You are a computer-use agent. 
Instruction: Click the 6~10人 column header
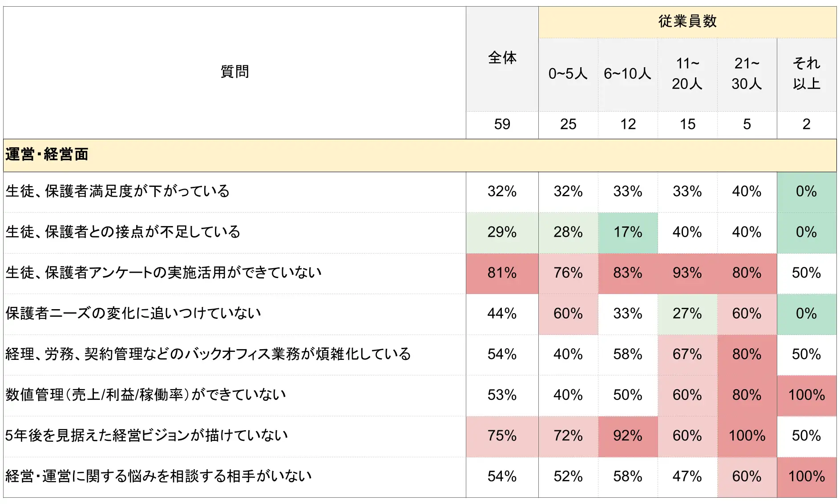coord(627,74)
